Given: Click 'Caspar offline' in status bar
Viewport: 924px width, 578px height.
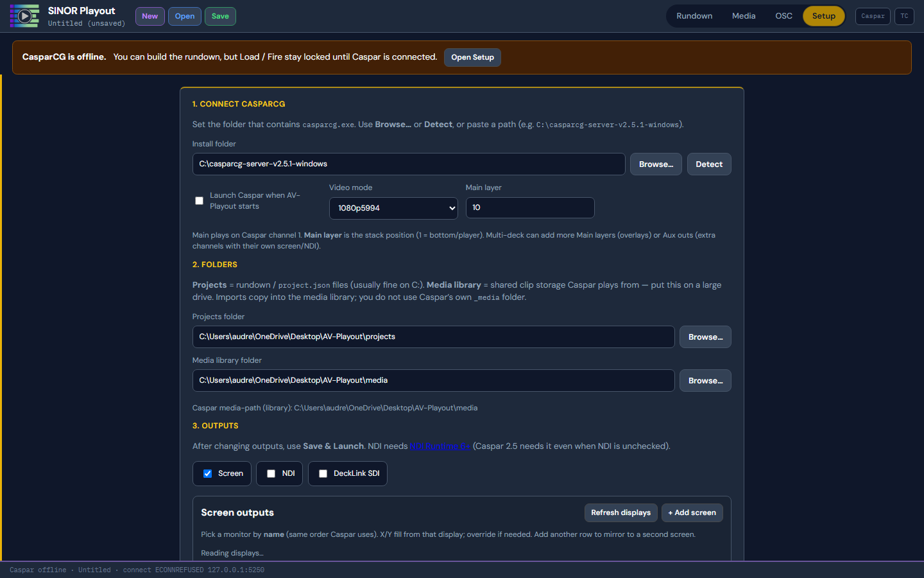Looking at the screenshot, I should pyautogui.click(x=38, y=570).
